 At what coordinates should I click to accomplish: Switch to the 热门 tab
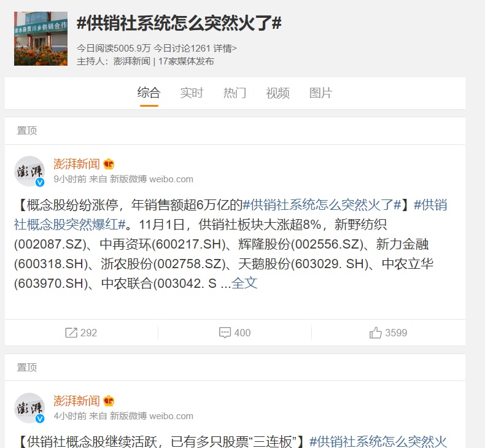[235, 93]
